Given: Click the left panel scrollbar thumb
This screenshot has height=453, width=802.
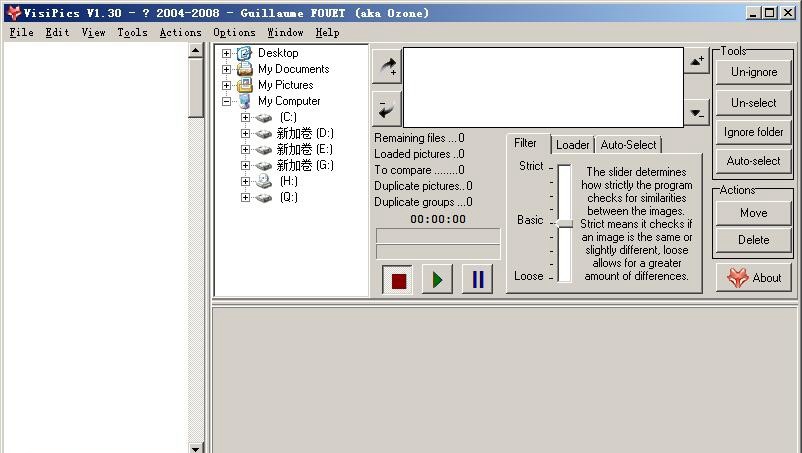Looking at the screenshot, I should (195, 88).
